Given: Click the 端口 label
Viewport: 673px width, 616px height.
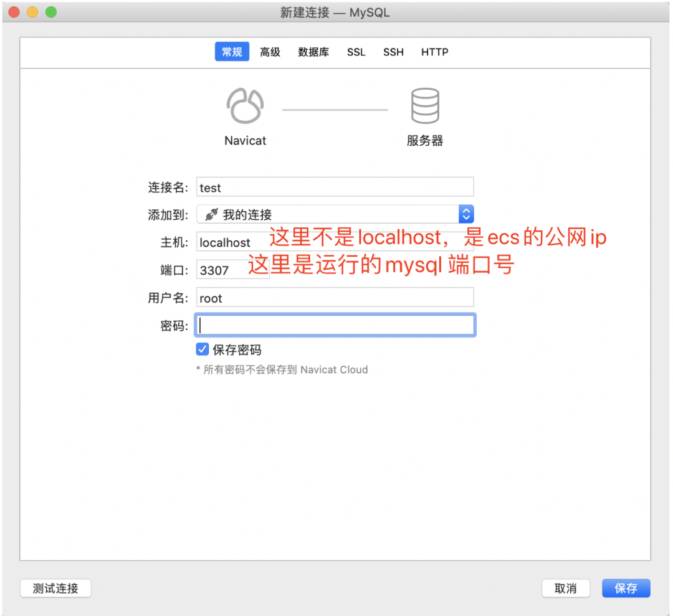Looking at the screenshot, I should point(174,270).
